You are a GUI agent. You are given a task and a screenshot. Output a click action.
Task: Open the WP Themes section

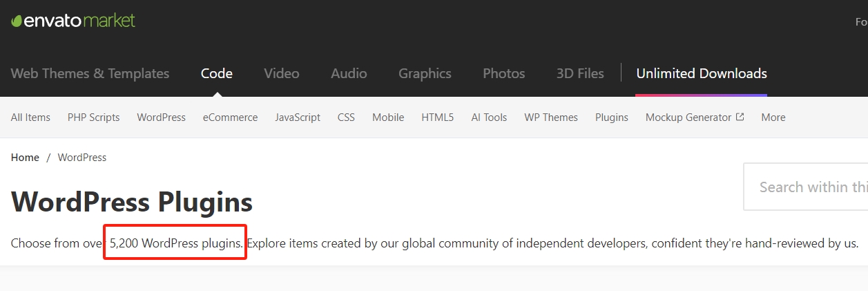(x=550, y=118)
